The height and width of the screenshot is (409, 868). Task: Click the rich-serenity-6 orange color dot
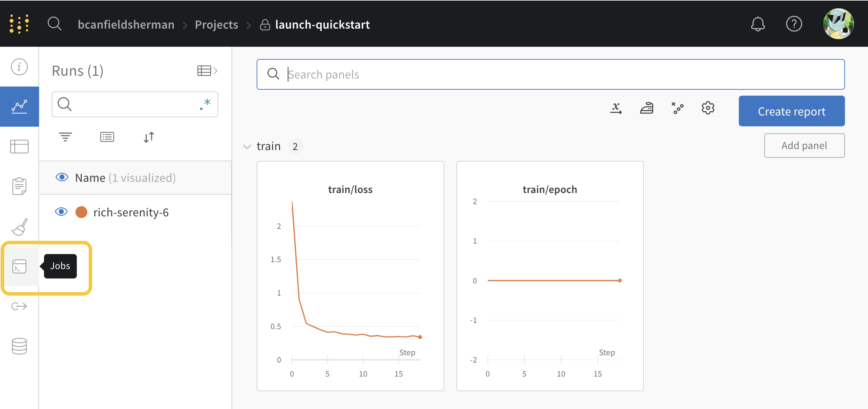tap(81, 212)
